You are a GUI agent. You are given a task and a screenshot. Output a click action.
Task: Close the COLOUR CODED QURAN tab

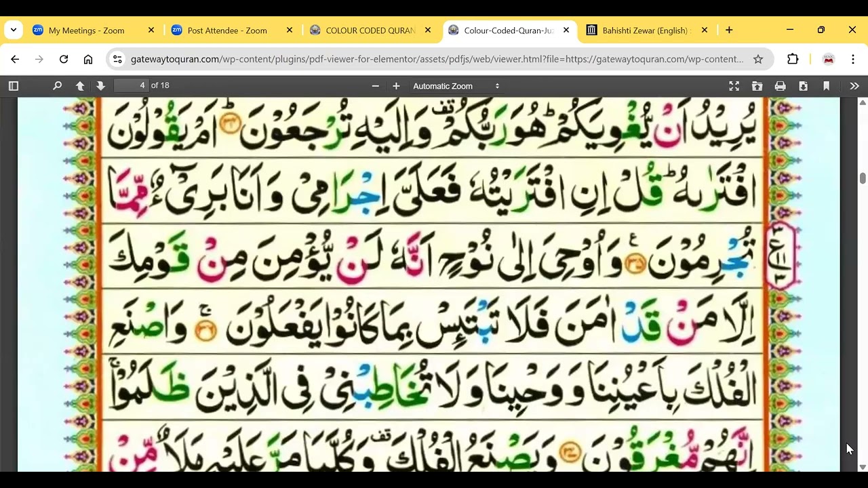pos(428,30)
